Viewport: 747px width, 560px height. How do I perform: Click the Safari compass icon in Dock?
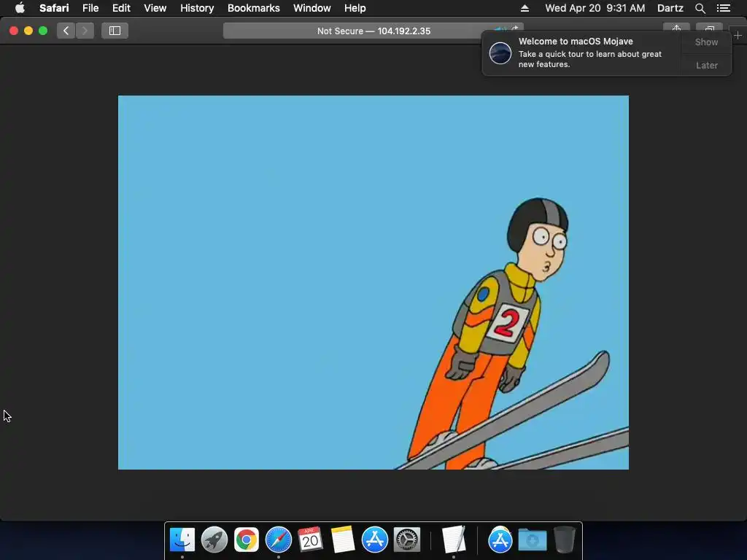(x=278, y=540)
